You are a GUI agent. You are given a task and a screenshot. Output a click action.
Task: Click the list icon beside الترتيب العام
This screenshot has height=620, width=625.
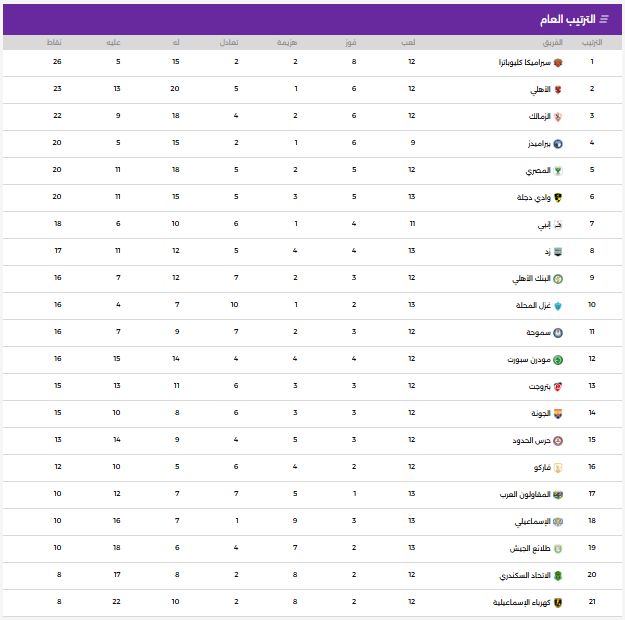coord(604,19)
